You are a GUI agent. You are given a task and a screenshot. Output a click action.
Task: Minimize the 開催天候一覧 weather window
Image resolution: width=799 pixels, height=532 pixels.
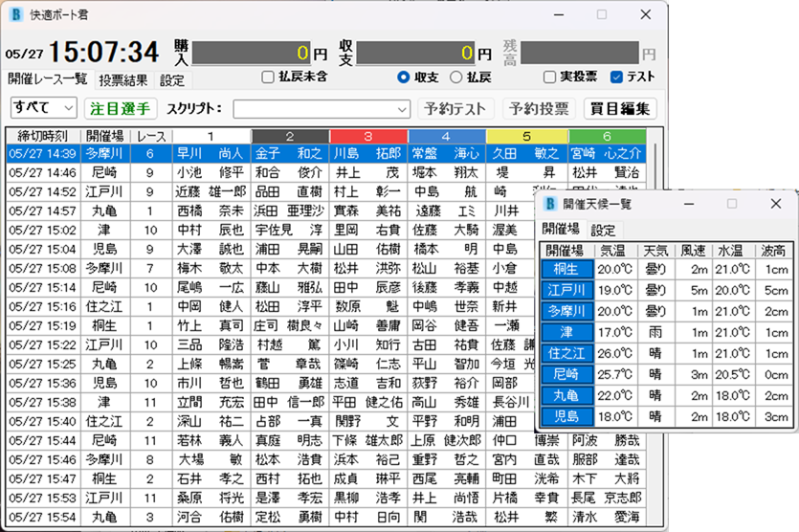[689, 204]
